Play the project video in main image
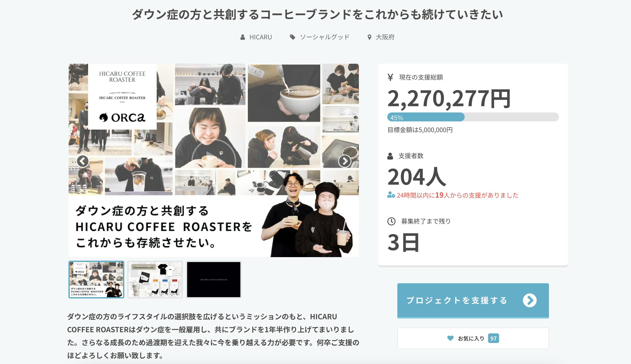Image resolution: width=631 pixels, height=364 pixels. [x=214, y=160]
